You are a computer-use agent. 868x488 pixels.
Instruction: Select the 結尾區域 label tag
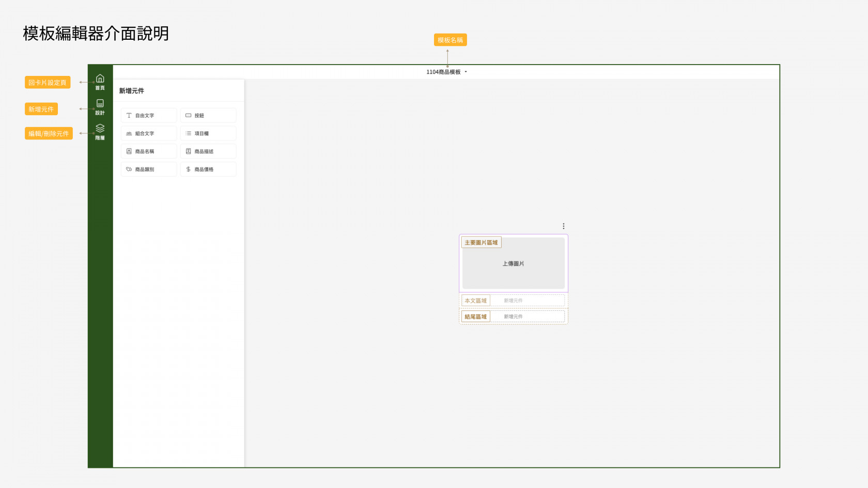pyautogui.click(x=475, y=317)
